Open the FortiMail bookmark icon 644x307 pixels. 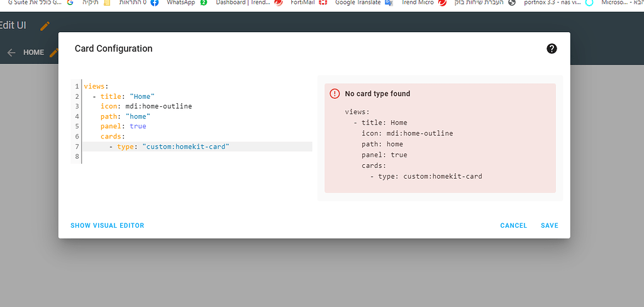tap(323, 3)
